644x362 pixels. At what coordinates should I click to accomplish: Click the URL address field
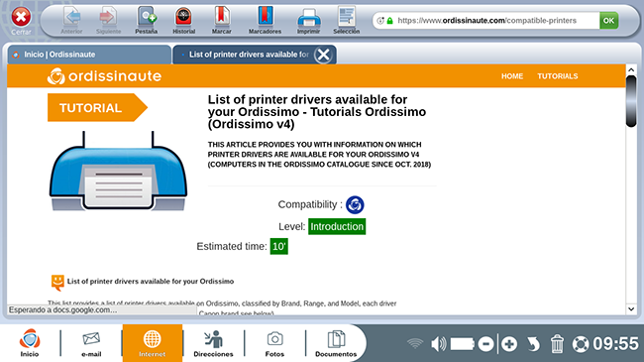[486, 21]
